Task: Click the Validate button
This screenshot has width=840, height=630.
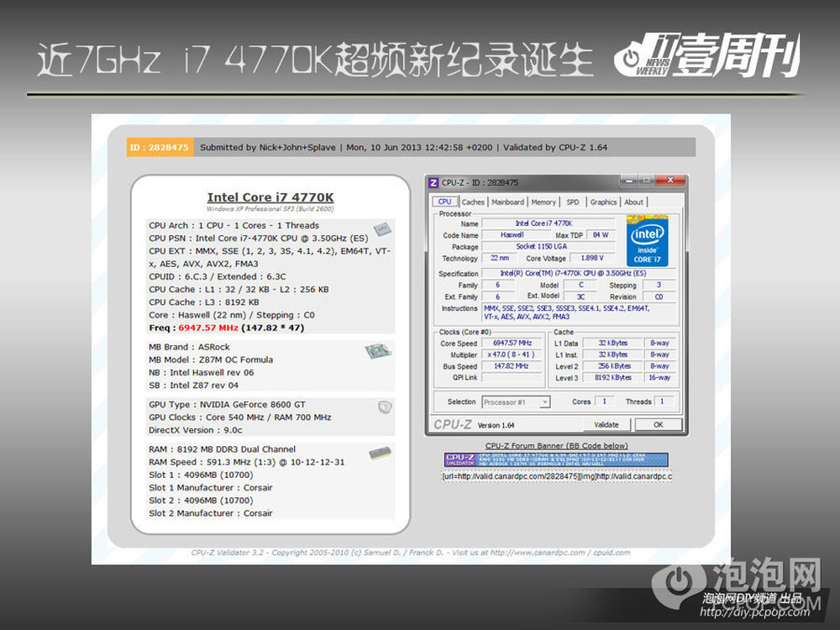Action: (x=606, y=425)
